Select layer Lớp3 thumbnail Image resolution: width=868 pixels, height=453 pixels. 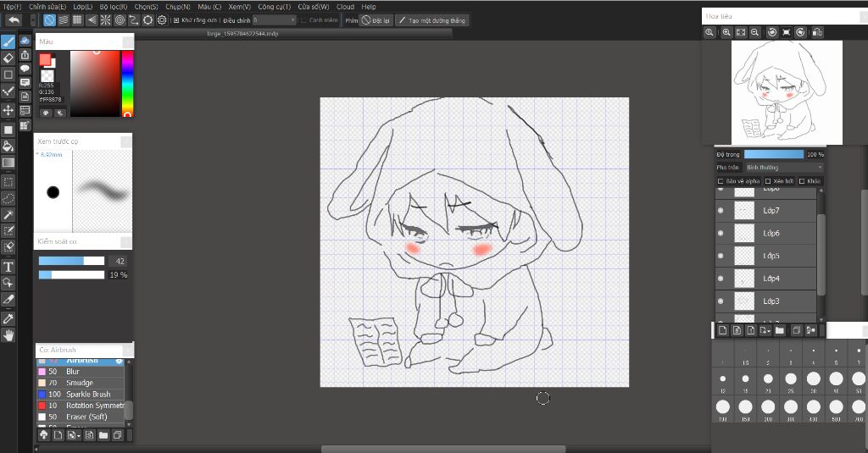pos(744,301)
